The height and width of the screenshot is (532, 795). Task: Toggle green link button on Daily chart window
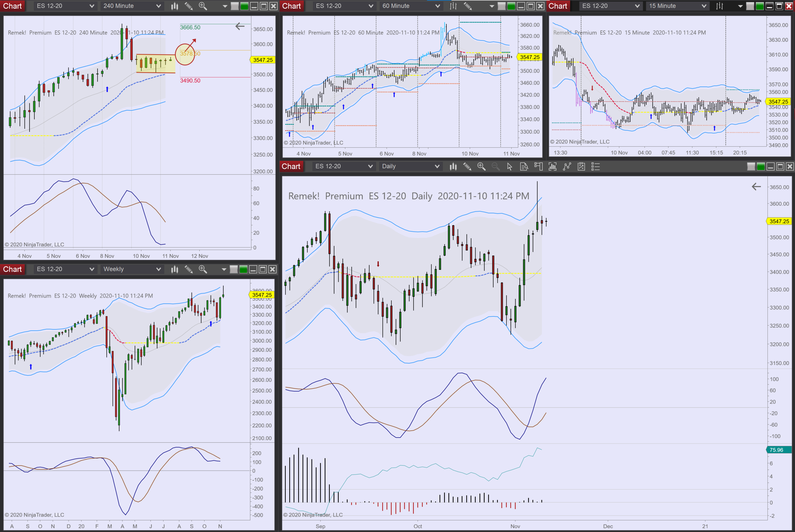click(761, 167)
